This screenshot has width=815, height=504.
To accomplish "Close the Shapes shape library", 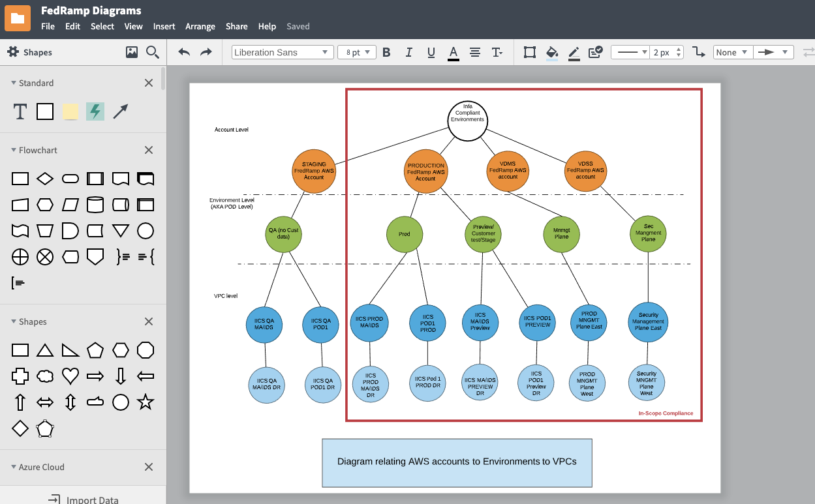I will 149,321.
